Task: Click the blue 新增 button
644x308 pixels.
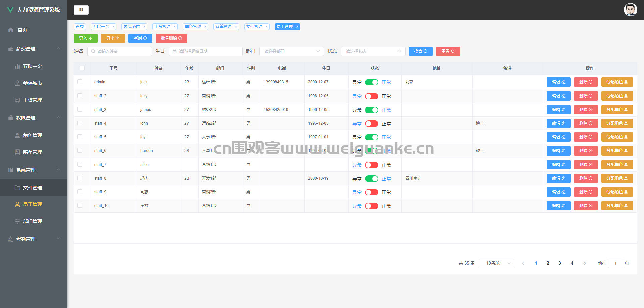Action: point(140,38)
